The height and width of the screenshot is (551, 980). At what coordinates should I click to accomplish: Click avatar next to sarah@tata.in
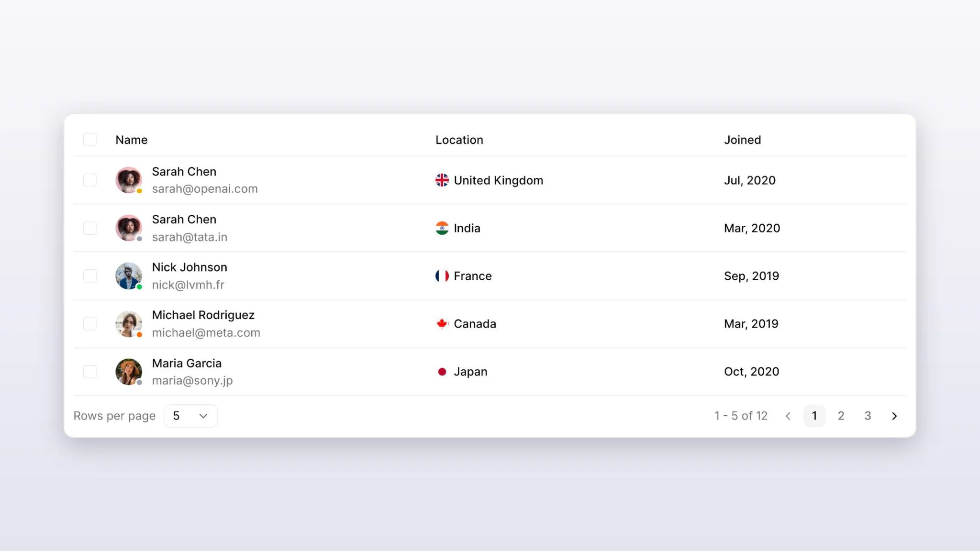(129, 228)
